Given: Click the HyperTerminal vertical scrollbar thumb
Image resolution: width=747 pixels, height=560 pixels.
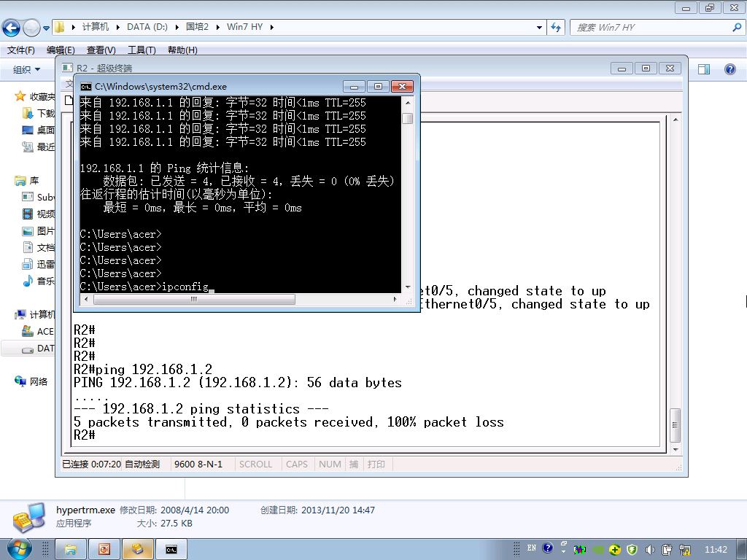Looking at the screenshot, I should pyautogui.click(x=675, y=425).
